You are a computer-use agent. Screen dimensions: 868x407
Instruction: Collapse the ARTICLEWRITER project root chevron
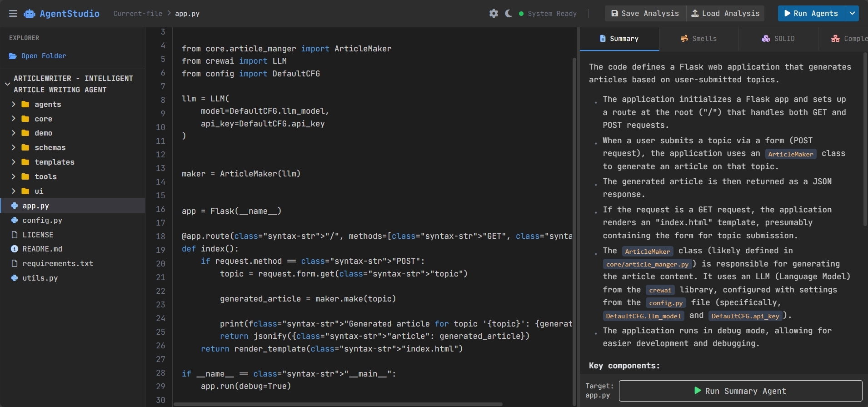click(7, 84)
